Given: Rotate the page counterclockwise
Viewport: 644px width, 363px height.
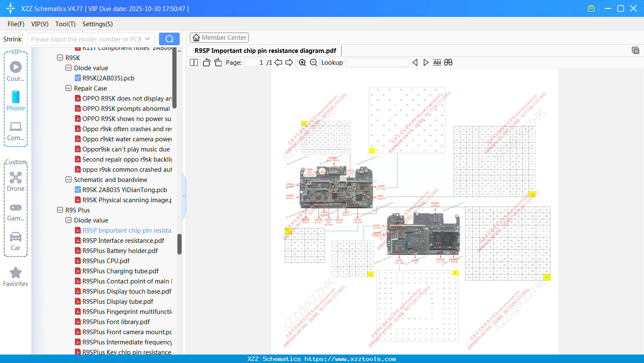Looking at the screenshot, I should click(x=206, y=63).
